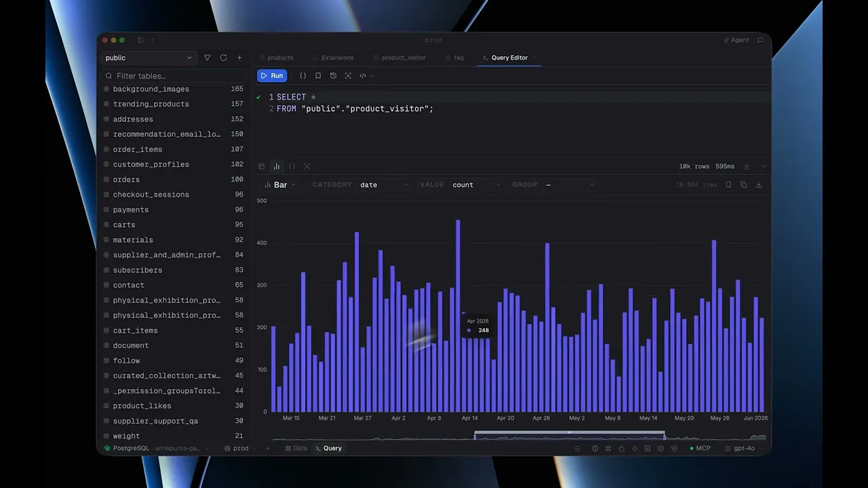The height and width of the screenshot is (488, 868).
Task: Open the trending_products table
Action: [x=151, y=104]
